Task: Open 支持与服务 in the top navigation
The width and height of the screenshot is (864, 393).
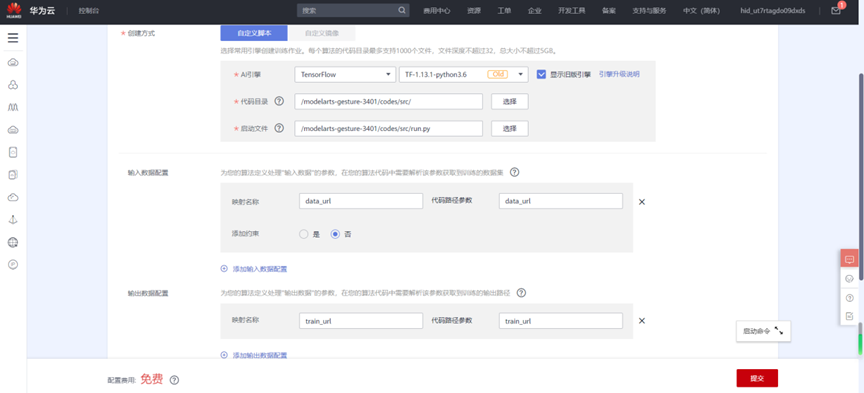Action: coord(649,10)
